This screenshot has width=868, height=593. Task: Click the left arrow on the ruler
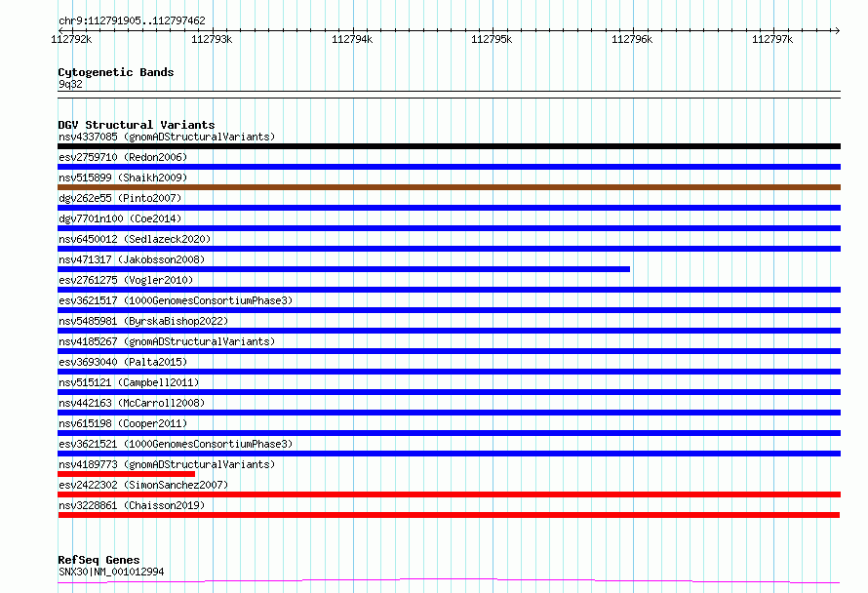[61, 30]
